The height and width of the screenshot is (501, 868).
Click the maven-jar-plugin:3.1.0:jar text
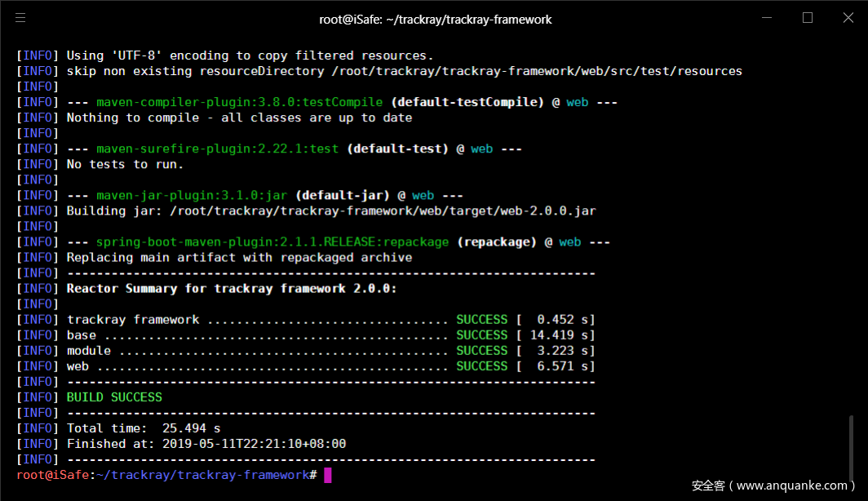tap(191, 196)
